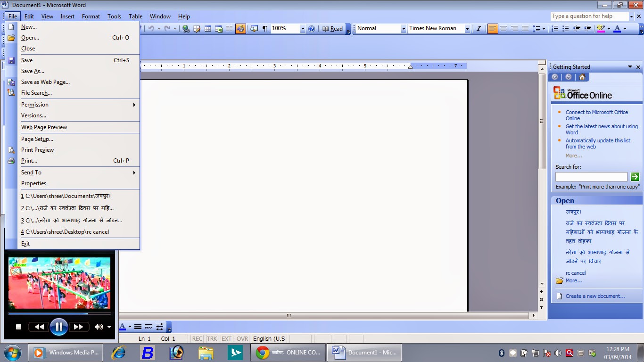Image resolution: width=644 pixels, height=362 pixels.
Task: Toggle Show/Hide paragraph marks
Action: pyautogui.click(x=264, y=28)
